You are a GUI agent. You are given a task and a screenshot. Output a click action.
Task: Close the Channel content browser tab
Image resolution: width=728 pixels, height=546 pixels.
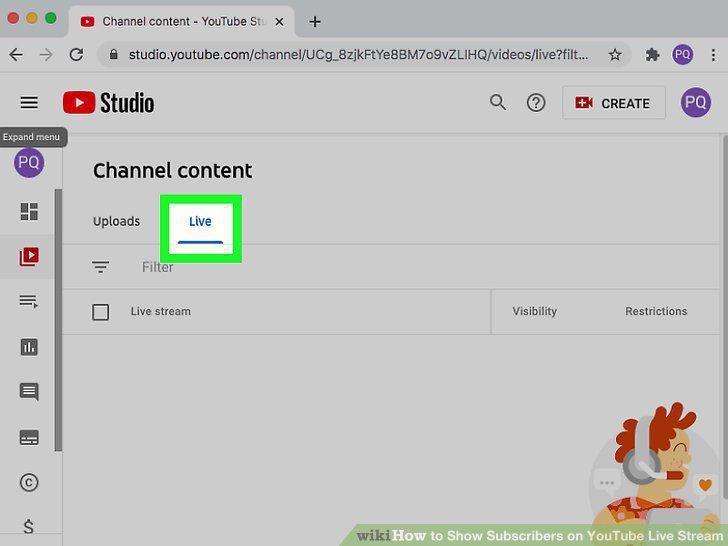279,22
